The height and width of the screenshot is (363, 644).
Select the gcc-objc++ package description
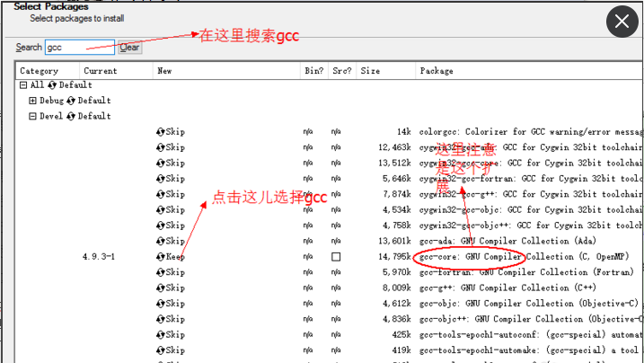pos(531,319)
